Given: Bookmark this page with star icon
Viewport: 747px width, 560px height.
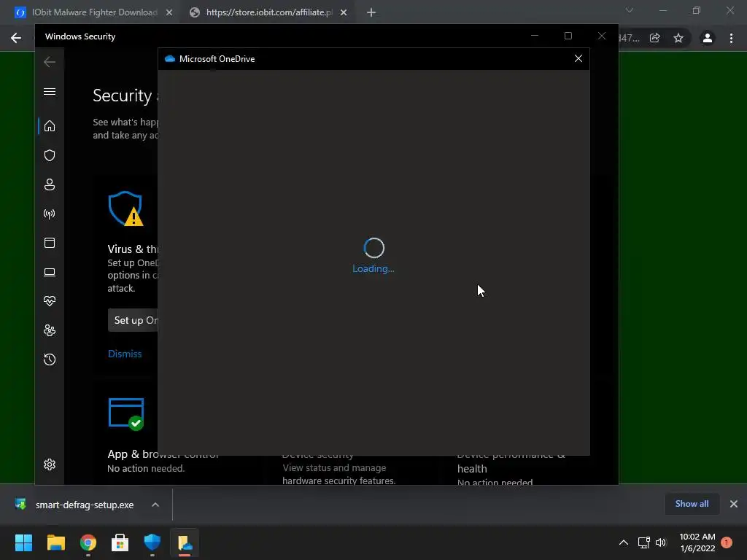Looking at the screenshot, I should click(x=678, y=38).
